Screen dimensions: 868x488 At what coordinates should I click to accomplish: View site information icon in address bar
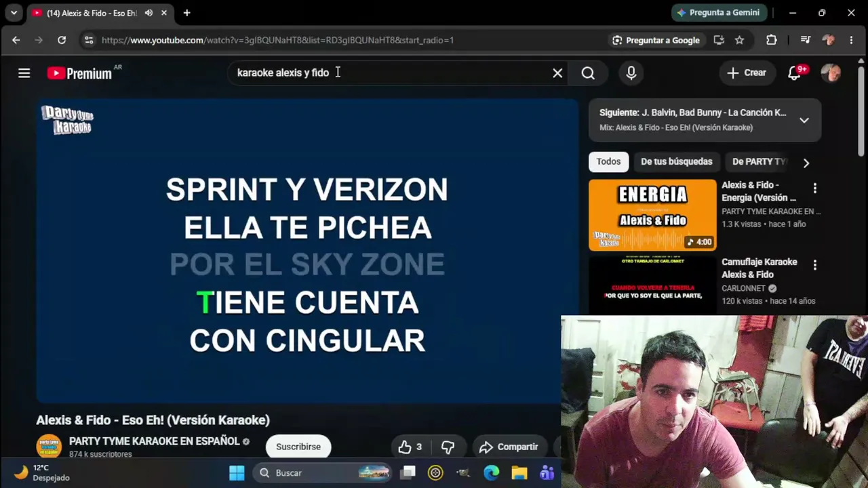click(x=89, y=40)
